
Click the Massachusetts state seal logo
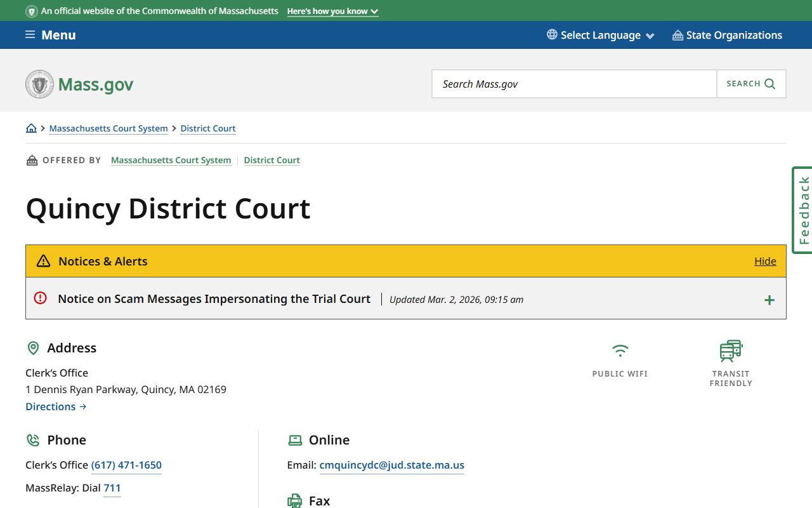[x=39, y=84]
